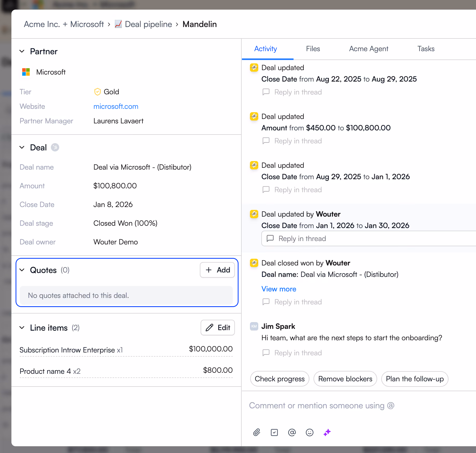476x453 pixels.
Task: Add a quote to the deal
Action: pos(217,270)
